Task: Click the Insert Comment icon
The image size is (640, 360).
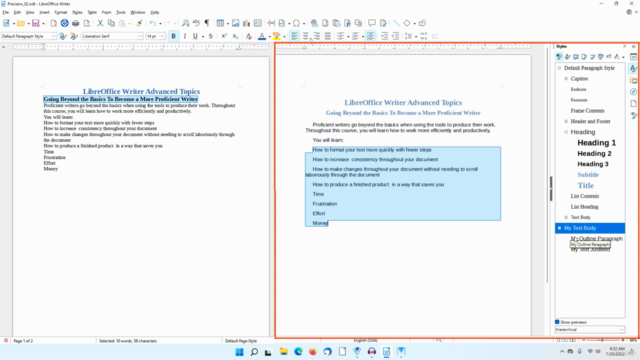Action: pyautogui.click(x=372, y=23)
